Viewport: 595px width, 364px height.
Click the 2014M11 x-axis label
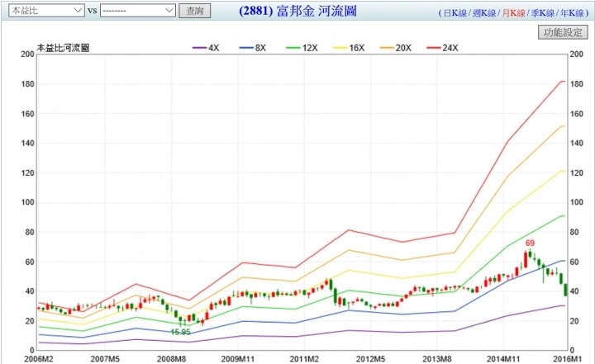[503, 359]
